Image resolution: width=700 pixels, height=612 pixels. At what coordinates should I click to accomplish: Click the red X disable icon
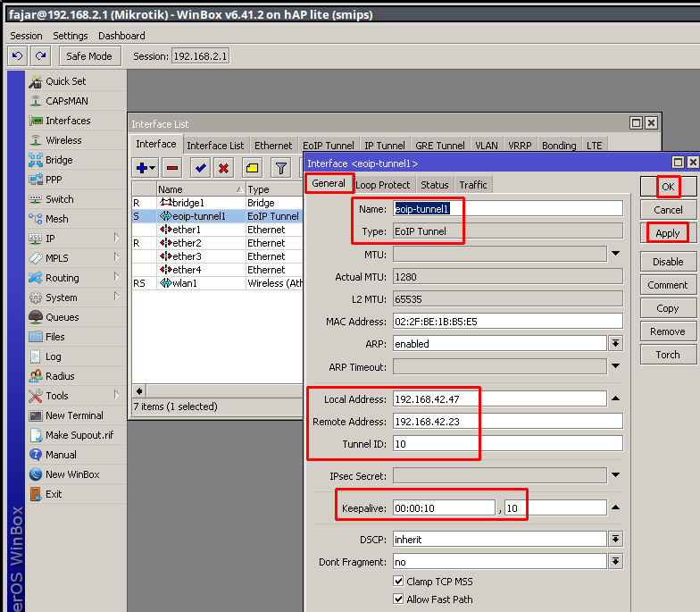pyautogui.click(x=223, y=168)
